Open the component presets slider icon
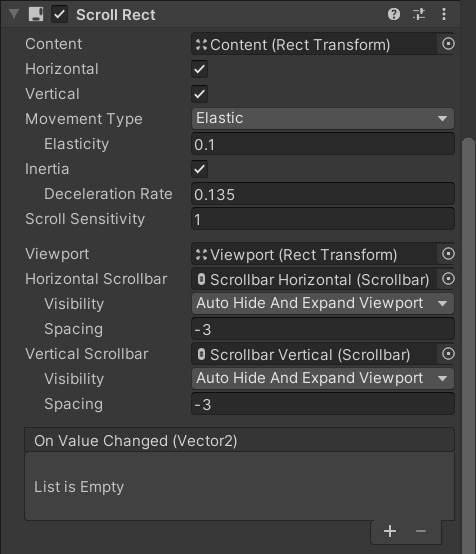 [x=419, y=14]
